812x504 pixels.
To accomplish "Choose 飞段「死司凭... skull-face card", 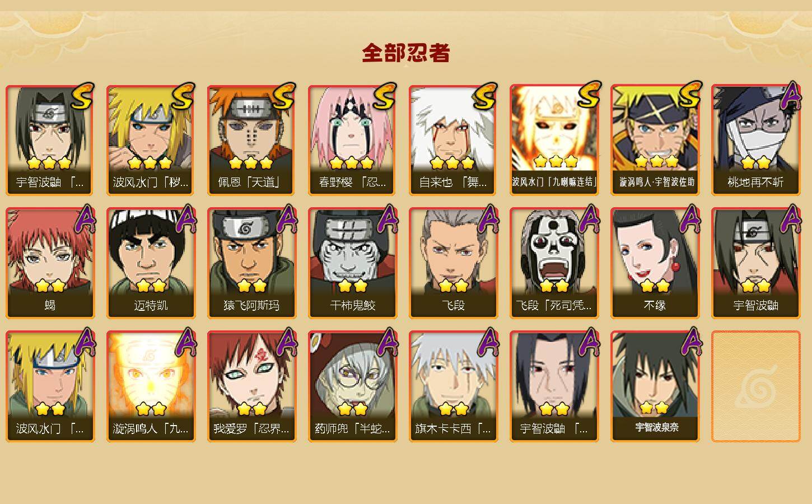I will click(x=554, y=263).
